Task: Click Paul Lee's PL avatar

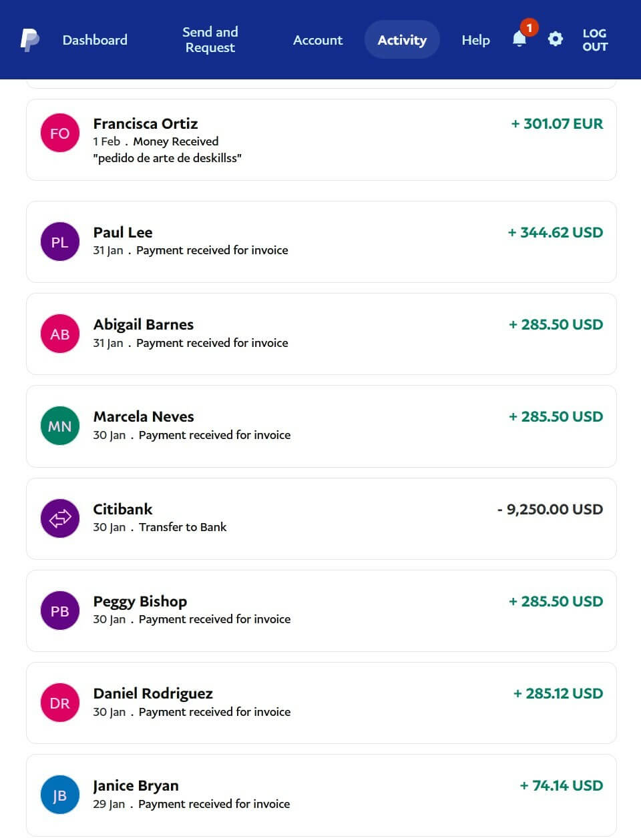Action: tap(60, 242)
